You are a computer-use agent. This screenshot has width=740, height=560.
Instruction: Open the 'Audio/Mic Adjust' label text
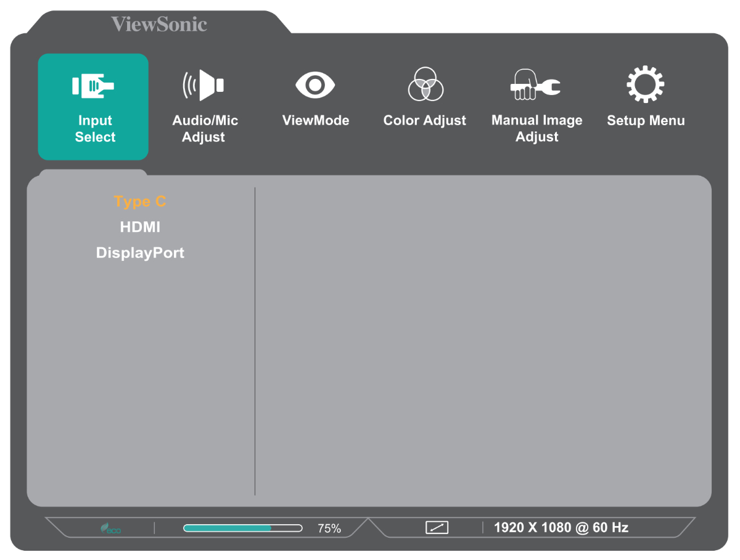(x=205, y=129)
